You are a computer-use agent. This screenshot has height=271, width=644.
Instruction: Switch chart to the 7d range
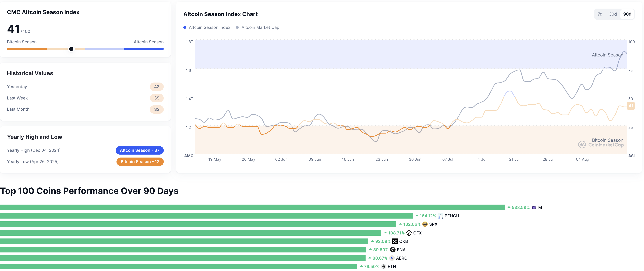600,14
